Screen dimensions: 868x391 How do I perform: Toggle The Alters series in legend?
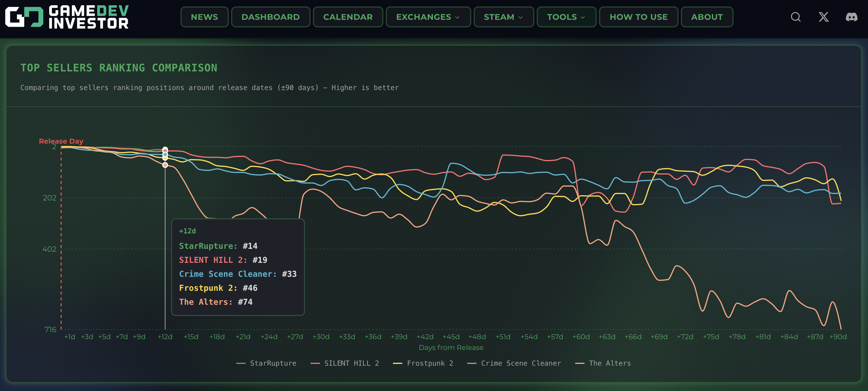tap(610, 363)
